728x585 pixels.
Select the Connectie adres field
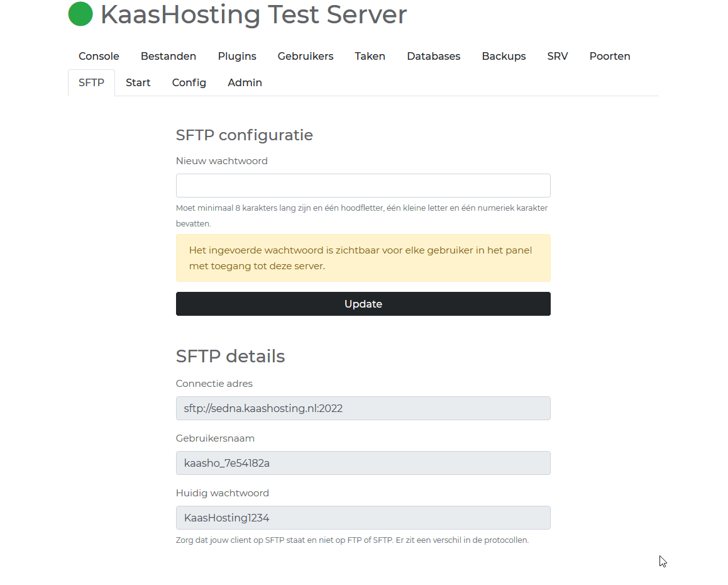point(363,408)
